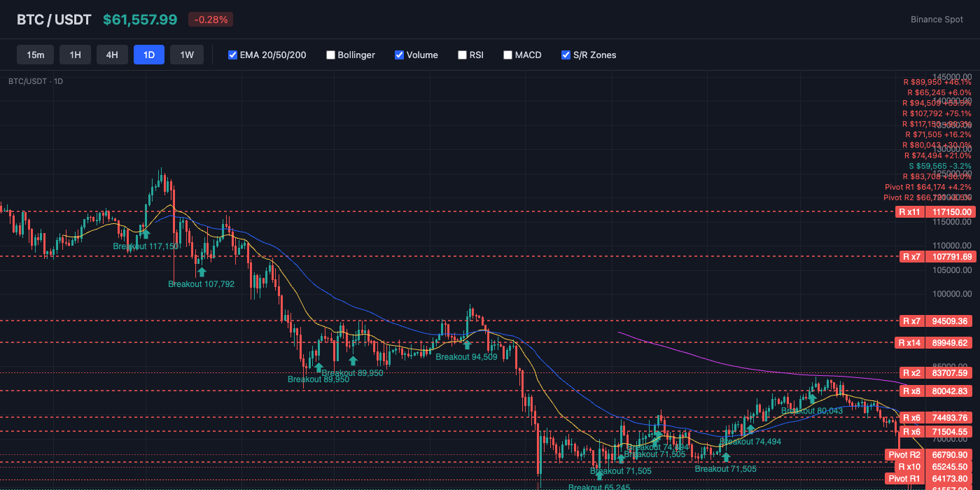
Task: Turn on the MACD checkbox
Action: [507, 55]
